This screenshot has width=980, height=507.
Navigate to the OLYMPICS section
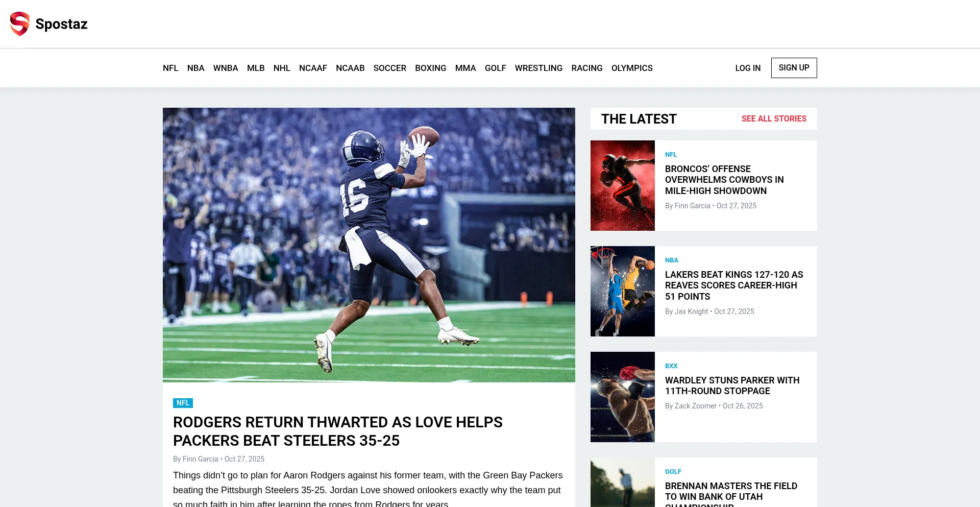pos(631,68)
